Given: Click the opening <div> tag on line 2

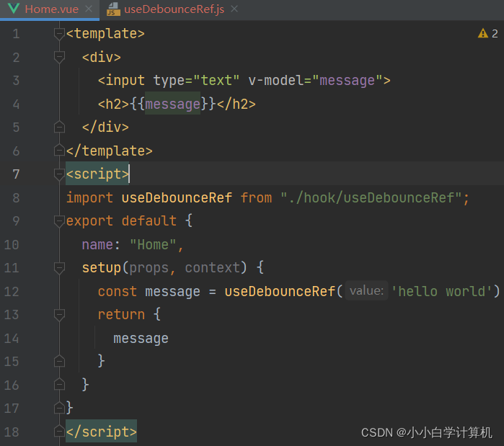Looking at the screenshot, I should 102,58.
